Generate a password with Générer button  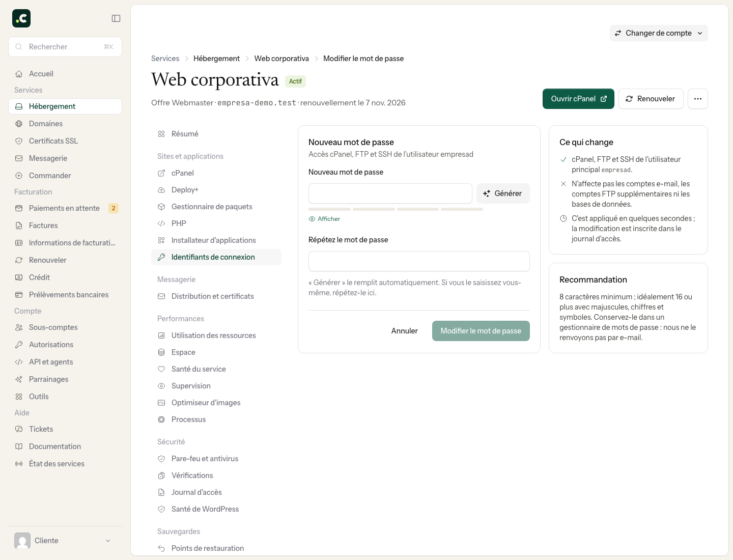click(x=503, y=193)
